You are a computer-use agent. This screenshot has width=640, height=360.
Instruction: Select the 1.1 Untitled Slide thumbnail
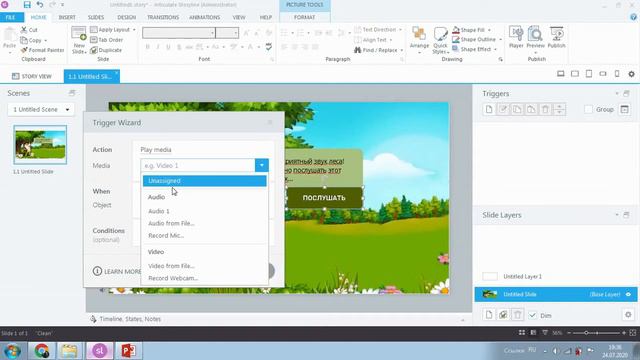(x=40, y=144)
